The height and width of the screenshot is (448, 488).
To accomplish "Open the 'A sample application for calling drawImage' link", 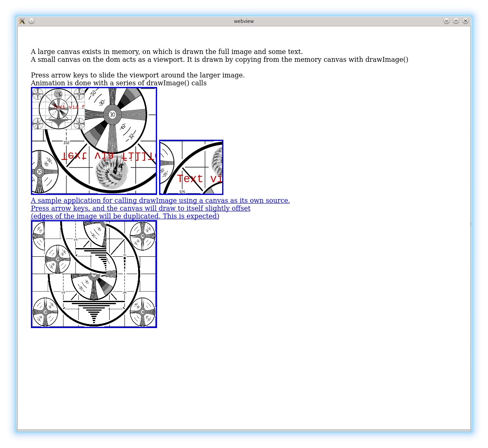I will pos(160,200).
